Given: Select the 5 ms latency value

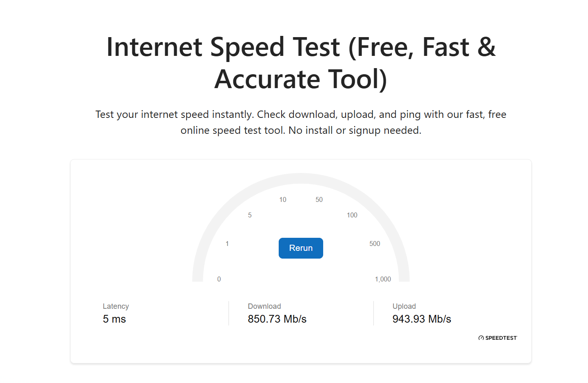Looking at the screenshot, I should (x=114, y=319).
